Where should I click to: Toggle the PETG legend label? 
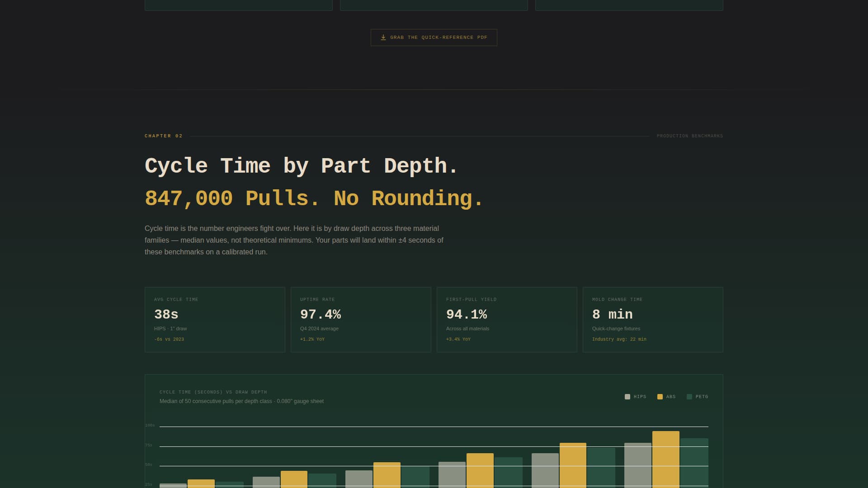(702, 397)
